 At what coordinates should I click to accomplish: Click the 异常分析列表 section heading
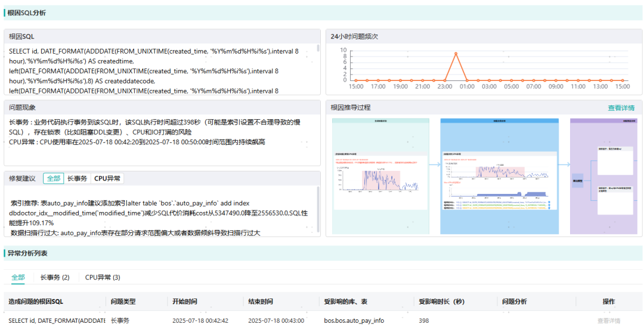coord(27,253)
